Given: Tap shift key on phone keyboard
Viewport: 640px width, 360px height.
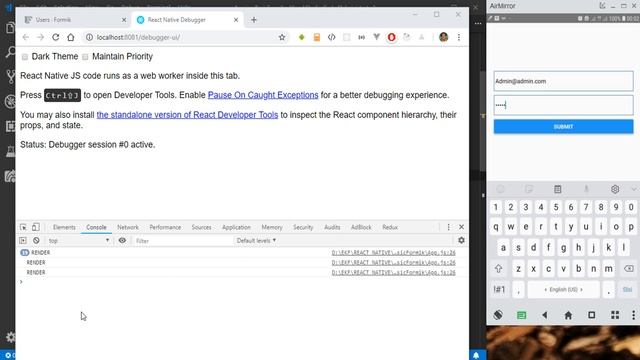Looking at the screenshot, I should [499, 269].
